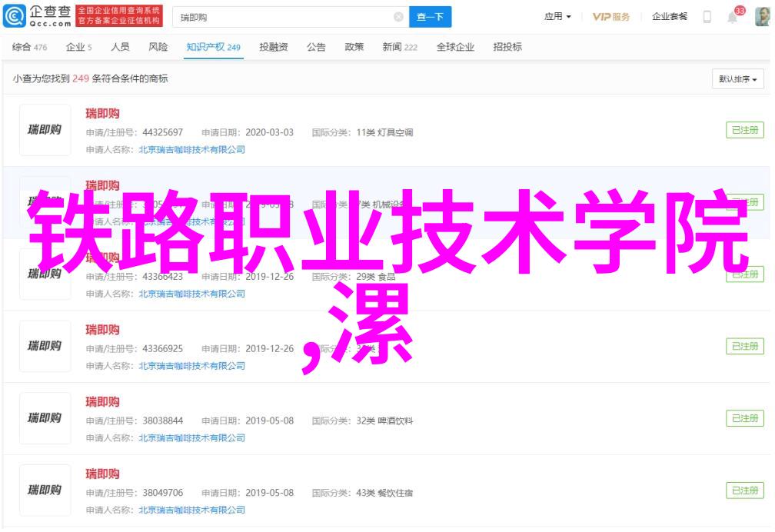Open the 企业套餐 link
The height and width of the screenshot is (532, 775).
click(669, 17)
